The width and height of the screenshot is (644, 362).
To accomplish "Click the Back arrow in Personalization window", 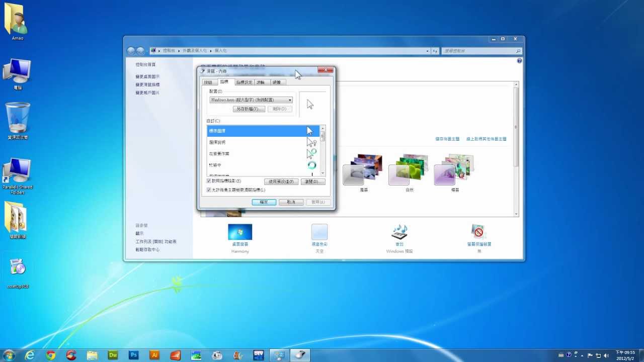I will pos(131,51).
